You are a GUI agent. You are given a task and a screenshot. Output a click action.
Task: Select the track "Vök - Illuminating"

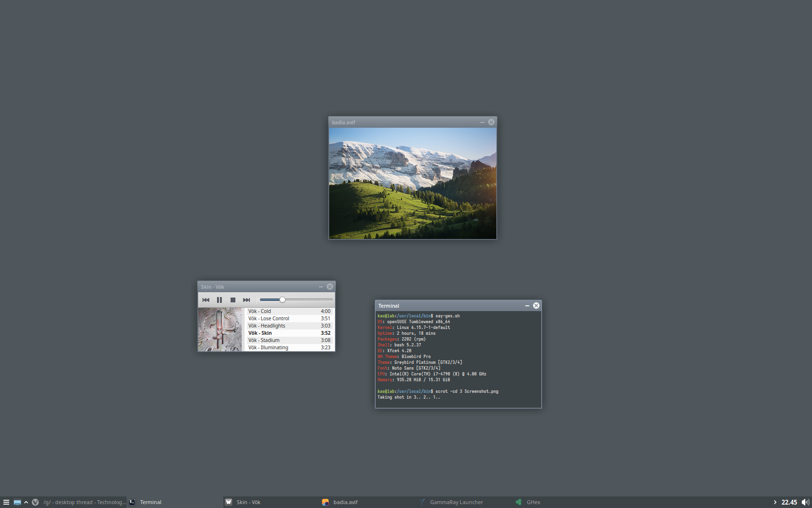click(289, 347)
